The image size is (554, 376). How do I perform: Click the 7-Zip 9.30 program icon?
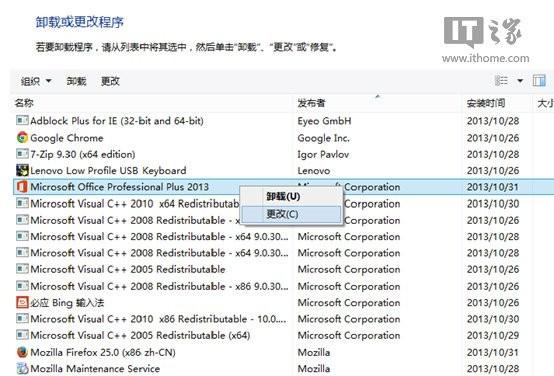[22, 154]
